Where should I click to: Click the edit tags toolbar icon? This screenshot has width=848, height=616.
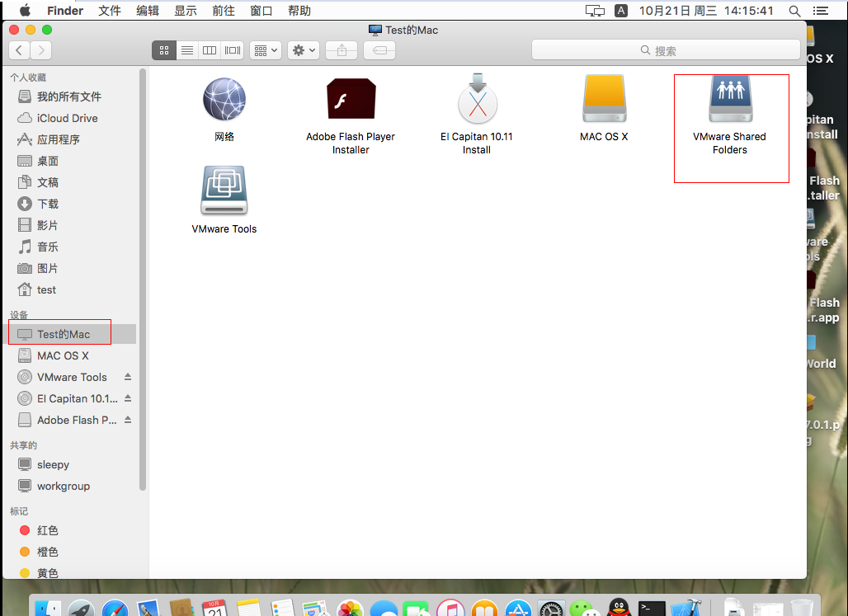379,50
